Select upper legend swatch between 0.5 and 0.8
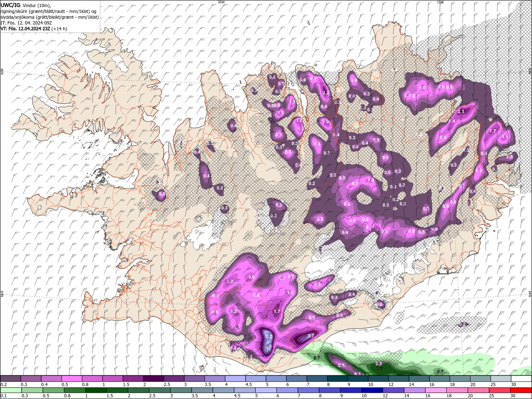The image size is (532, 399). [x=71, y=379]
